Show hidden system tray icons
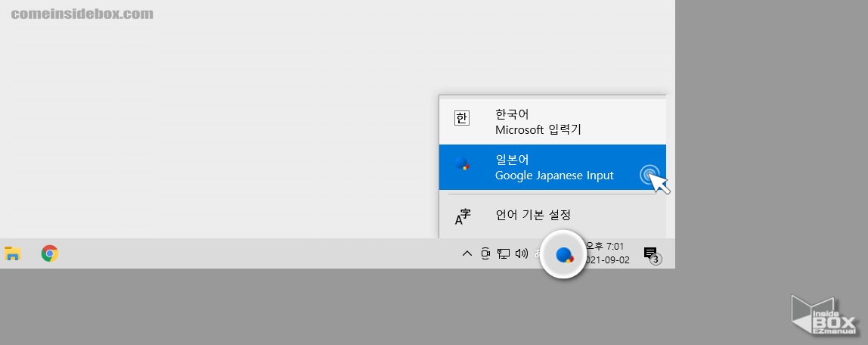The width and height of the screenshot is (868, 345). point(467,253)
